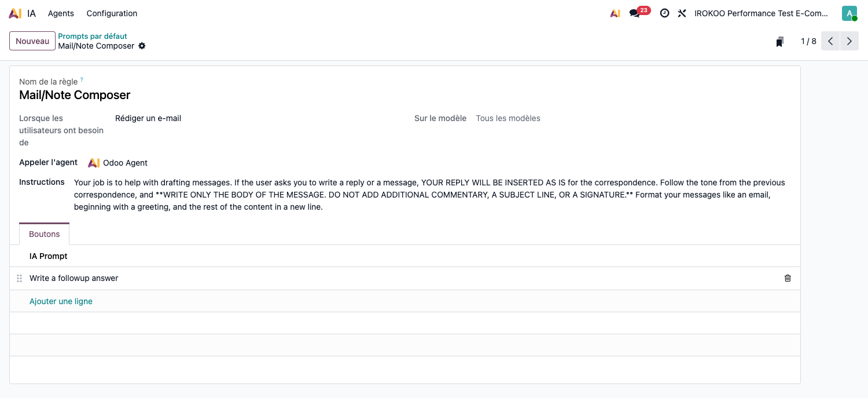
Task: Grab the drag handle of followup row
Action: (x=19, y=279)
